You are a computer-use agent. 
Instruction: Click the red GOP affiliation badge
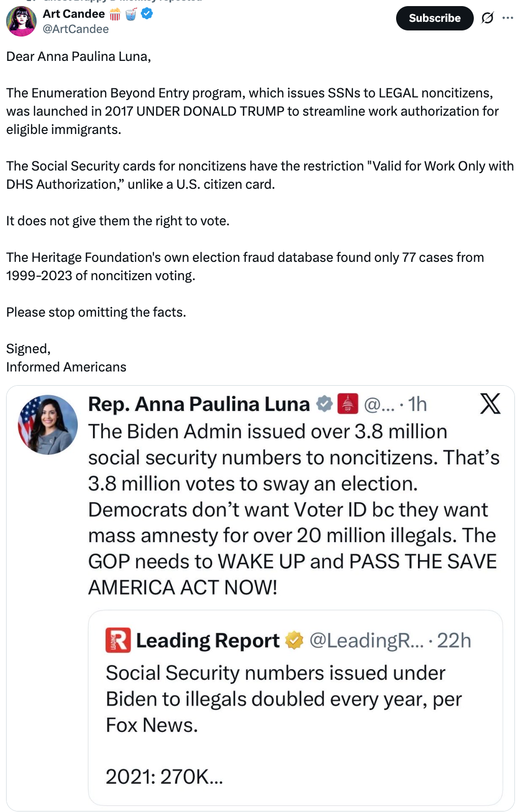coord(348,404)
